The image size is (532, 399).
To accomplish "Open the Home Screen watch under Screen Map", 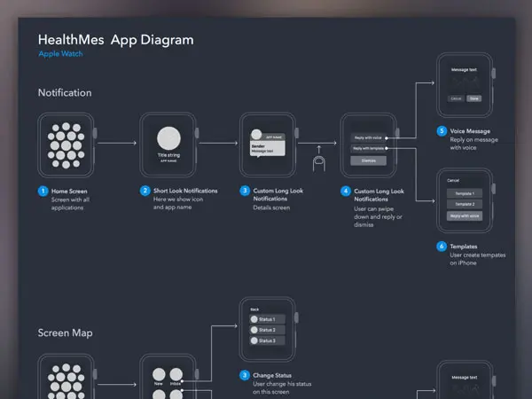I will tap(66, 377).
